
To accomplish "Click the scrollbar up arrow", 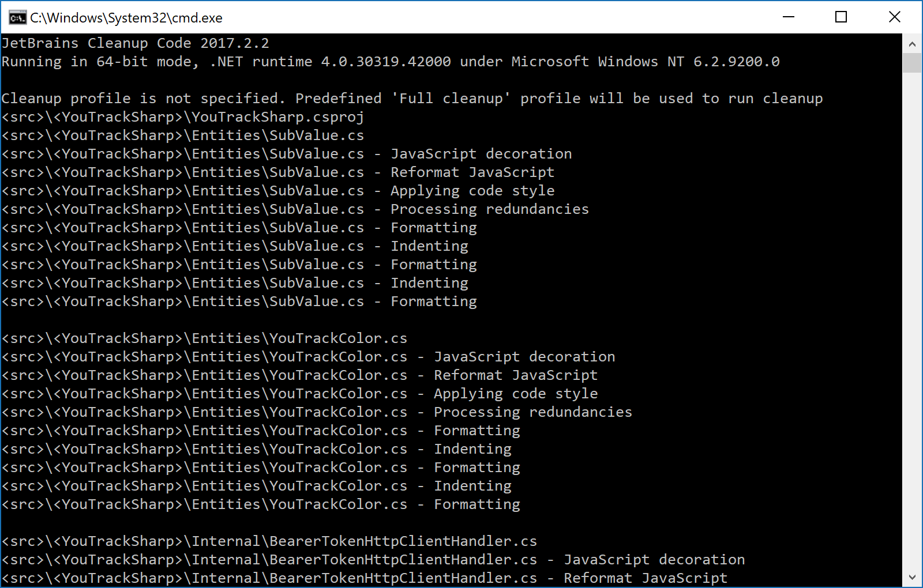I will tap(912, 44).
